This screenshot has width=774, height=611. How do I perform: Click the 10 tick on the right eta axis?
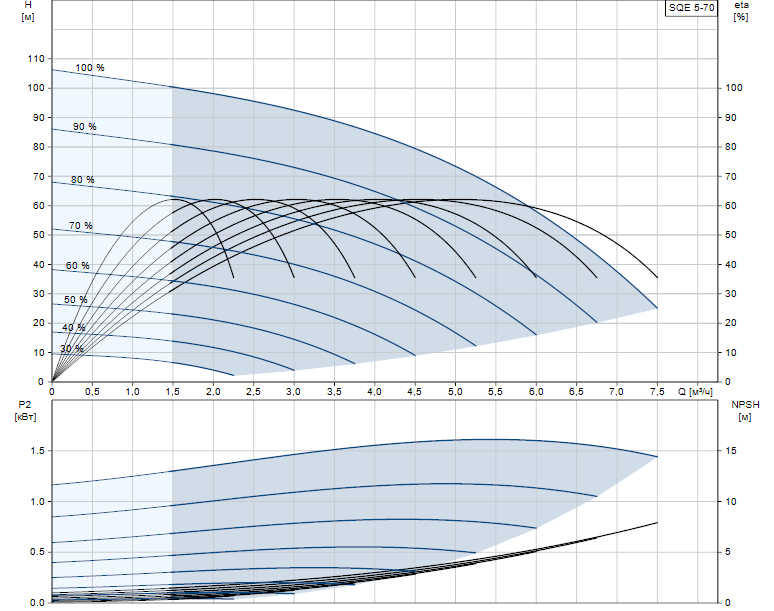click(731, 352)
